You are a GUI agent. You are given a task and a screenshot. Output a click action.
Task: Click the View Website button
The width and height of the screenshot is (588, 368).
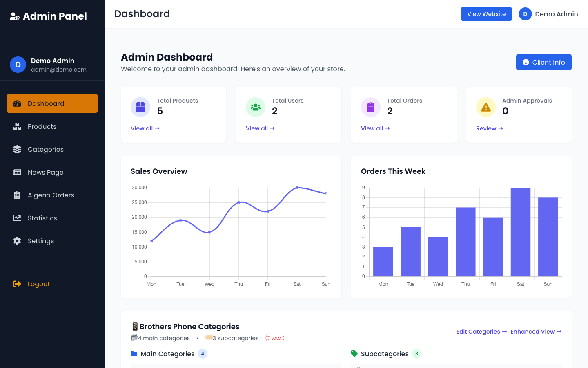(x=486, y=13)
